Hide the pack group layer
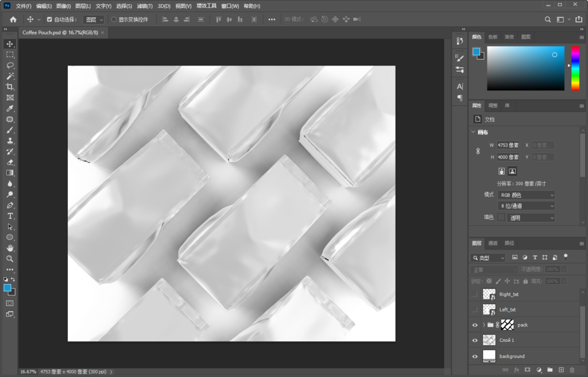588x377 pixels. [x=475, y=325]
